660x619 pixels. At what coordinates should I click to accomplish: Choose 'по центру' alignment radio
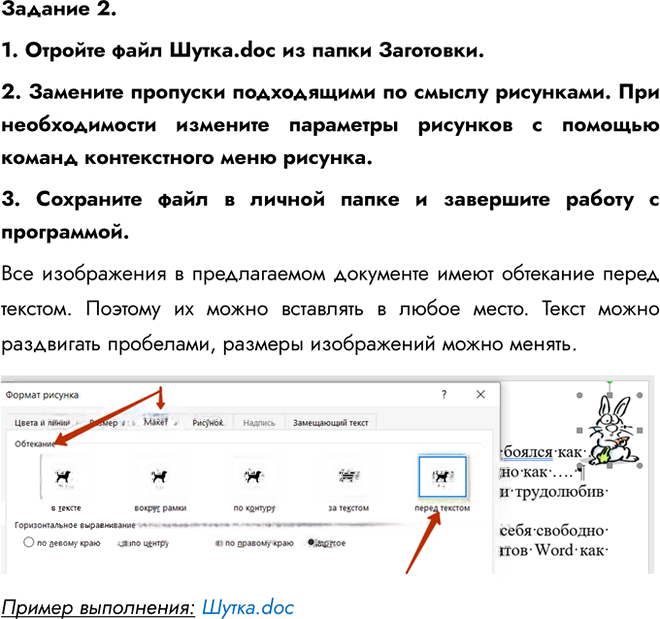[x=122, y=543]
